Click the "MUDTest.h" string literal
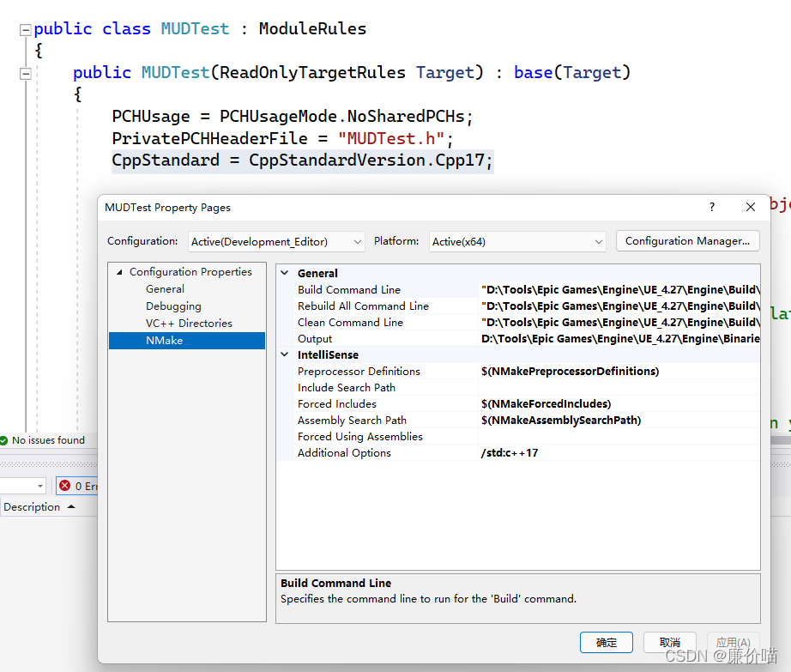791x672 pixels. click(391, 139)
